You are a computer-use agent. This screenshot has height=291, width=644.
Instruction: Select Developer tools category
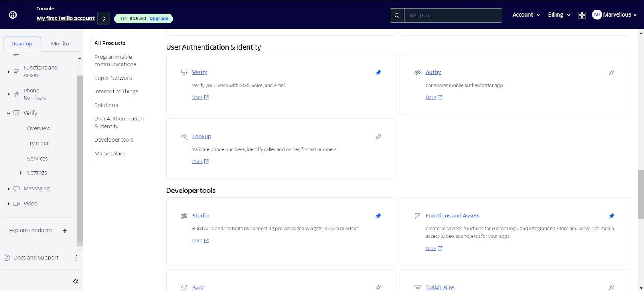[114, 140]
